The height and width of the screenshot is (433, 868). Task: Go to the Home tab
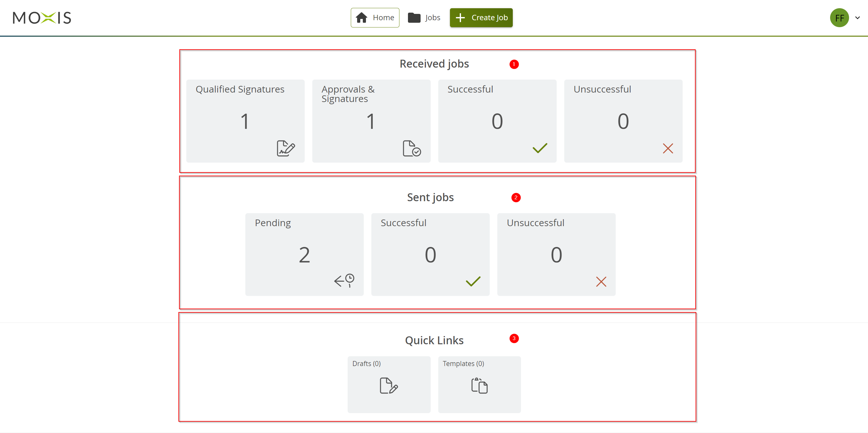(375, 17)
